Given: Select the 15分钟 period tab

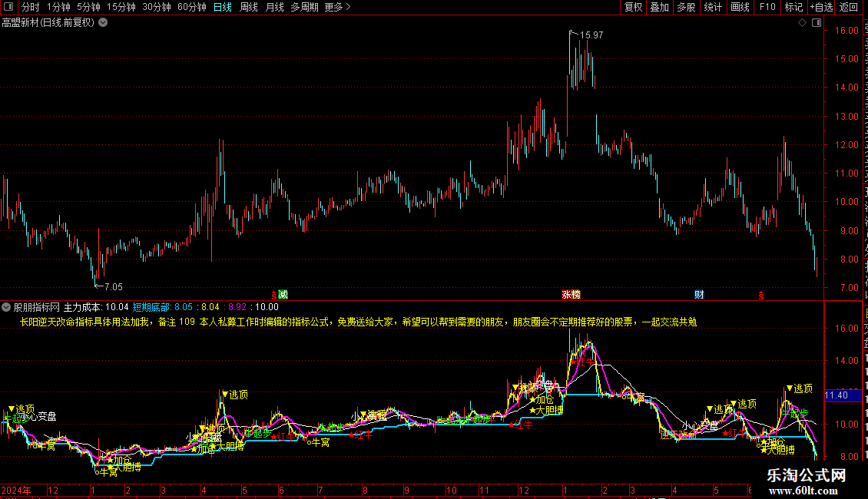Looking at the screenshot, I should pyautogui.click(x=121, y=7).
